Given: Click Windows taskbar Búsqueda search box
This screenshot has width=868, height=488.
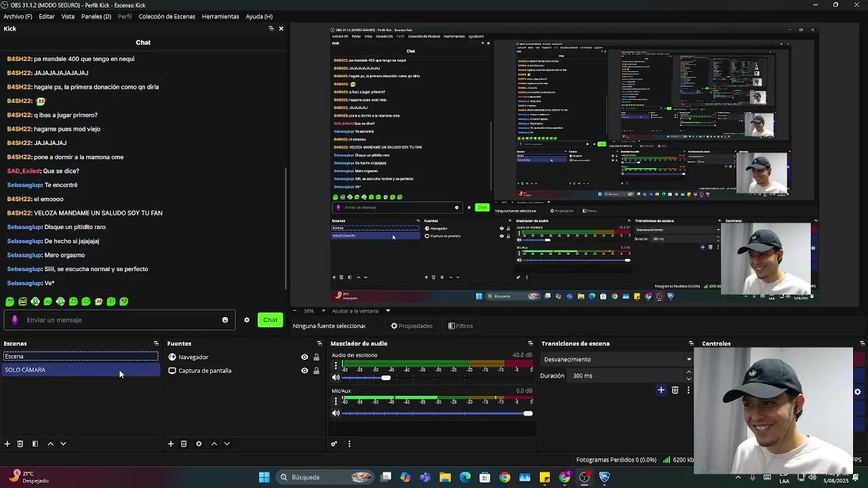Looking at the screenshot, I should point(323,477).
